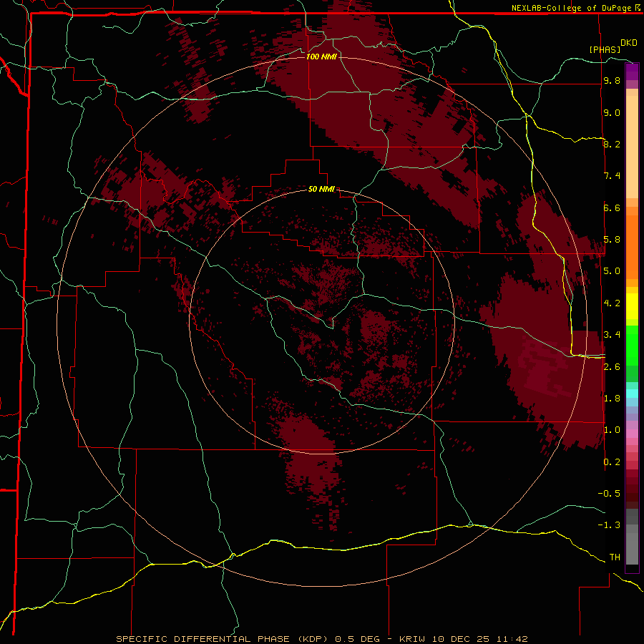Image resolution: width=644 pixels, height=644 pixels.
Task: Click the 4.2 value on the color scale
Action: pyautogui.click(x=612, y=303)
